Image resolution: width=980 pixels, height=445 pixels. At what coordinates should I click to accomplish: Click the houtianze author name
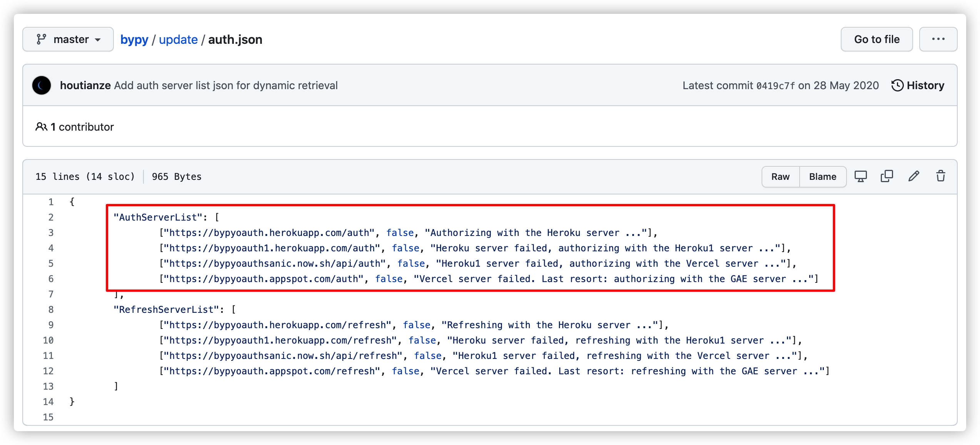(85, 85)
